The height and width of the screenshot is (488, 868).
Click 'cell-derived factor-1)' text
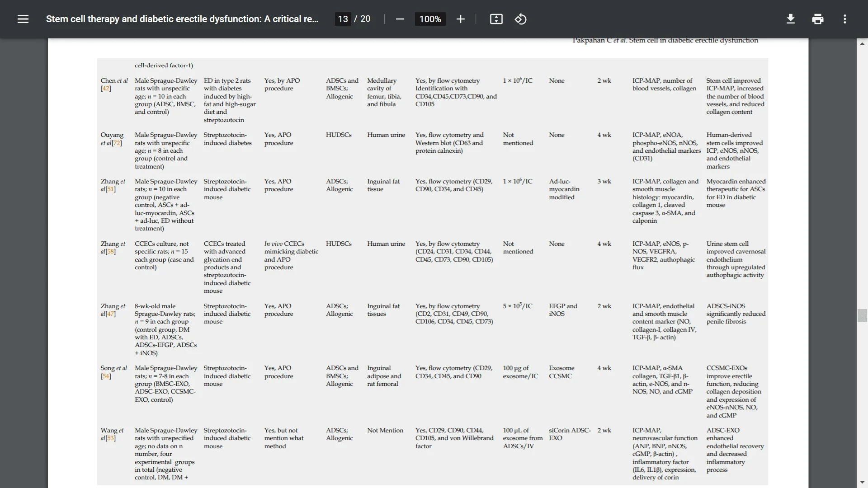tap(164, 66)
